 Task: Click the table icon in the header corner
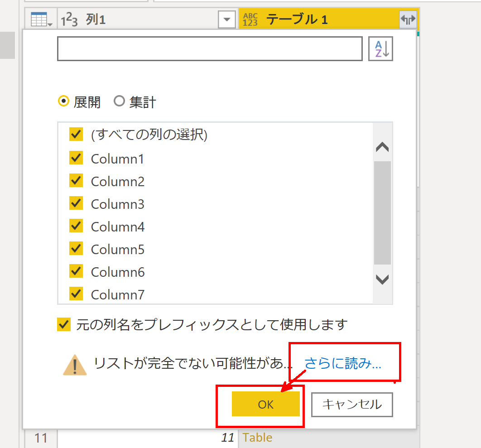41,19
